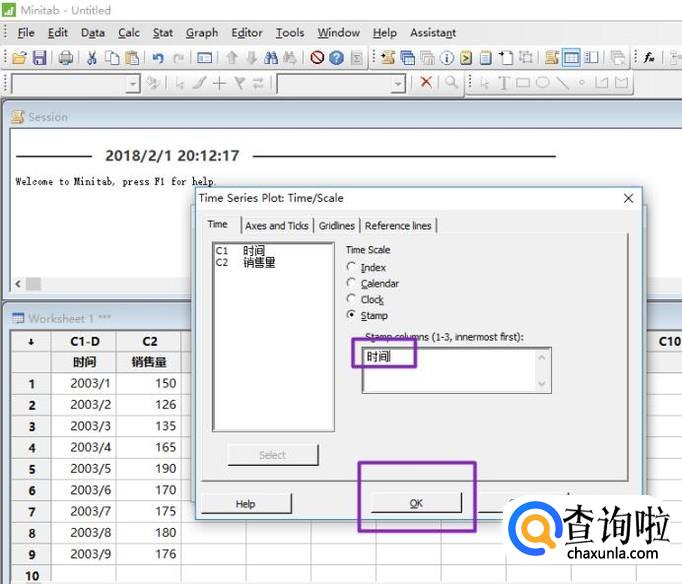The width and height of the screenshot is (682, 584).
Task: Click the Show Worksheets Folder icon
Action: coord(407,57)
